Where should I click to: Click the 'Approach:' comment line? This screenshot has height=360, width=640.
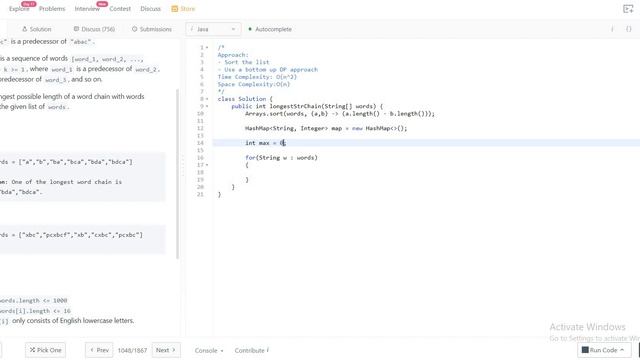[233, 55]
